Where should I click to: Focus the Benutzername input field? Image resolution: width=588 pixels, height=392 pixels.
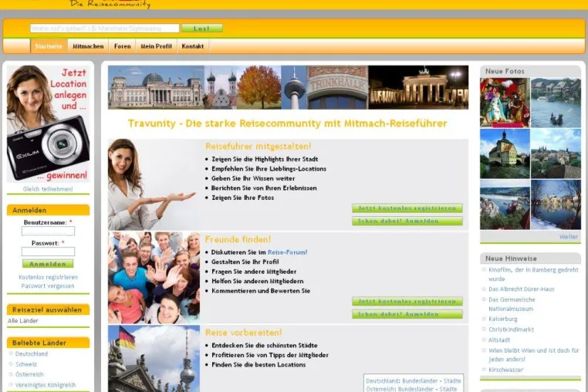pyautogui.click(x=48, y=231)
